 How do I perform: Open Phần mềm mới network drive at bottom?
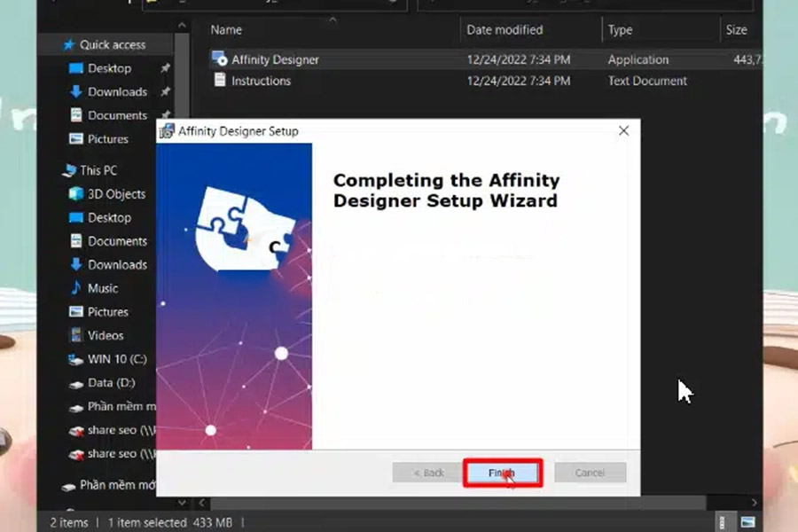point(108,485)
